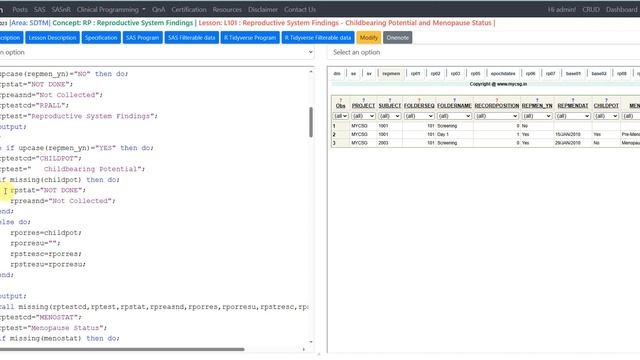This screenshot has width=640, height=360.
Task: Open the REPMENDAT column filter dropdown
Action: click(573, 116)
